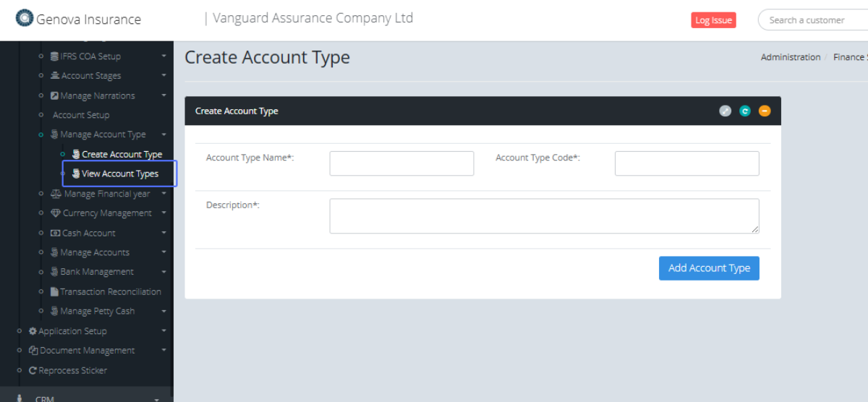Expand the Document Management dropdown arrow
Screen dimensions: 868x402
(x=164, y=351)
